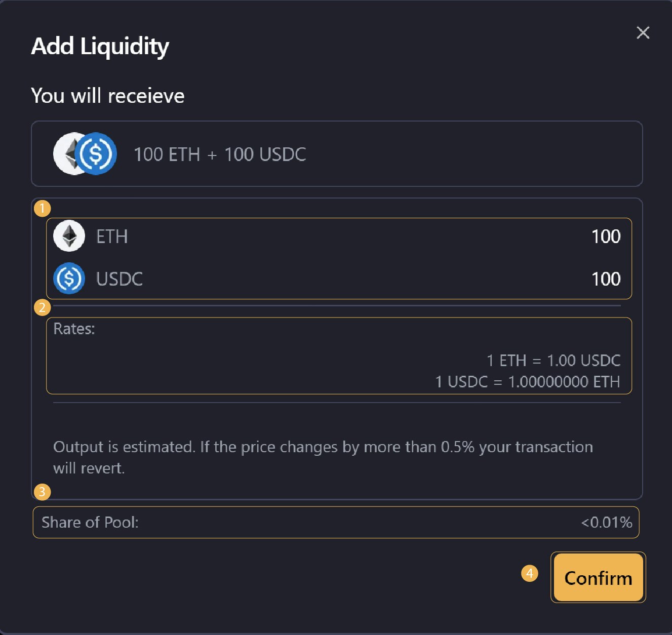Viewport: 672px width, 635px height.
Task: Select the Share of Pool row
Action: 334,522
